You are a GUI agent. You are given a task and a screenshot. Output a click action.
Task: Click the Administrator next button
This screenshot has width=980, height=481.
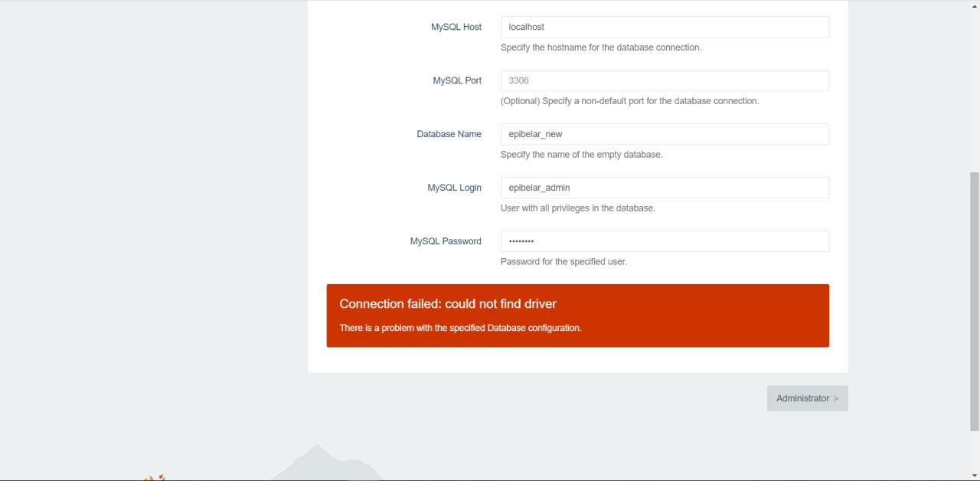(808, 398)
